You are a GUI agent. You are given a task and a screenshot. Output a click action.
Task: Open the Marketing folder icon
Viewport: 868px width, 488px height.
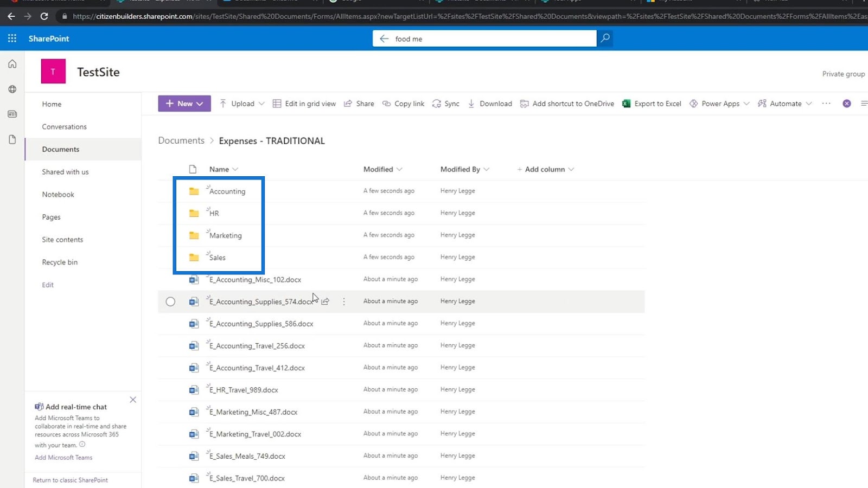point(194,235)
